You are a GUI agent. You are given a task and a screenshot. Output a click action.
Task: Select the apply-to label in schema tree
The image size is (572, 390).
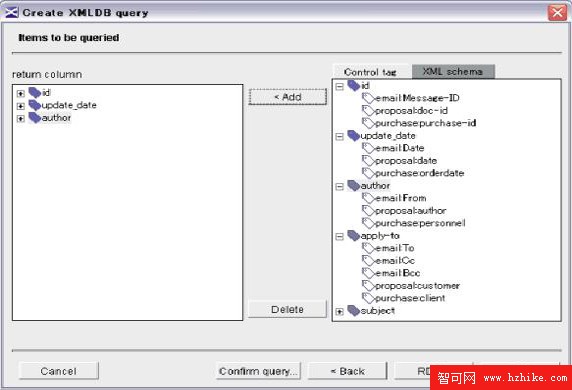point(380,236)
